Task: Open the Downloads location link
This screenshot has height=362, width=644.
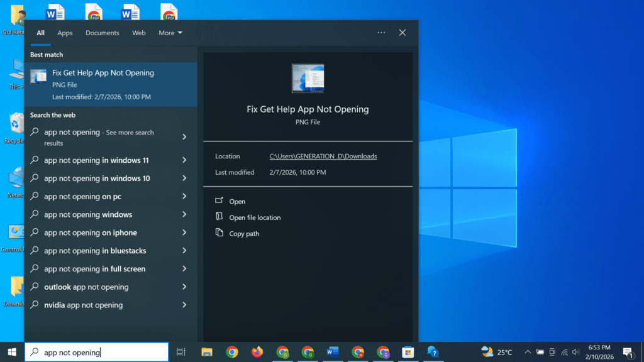Action: pyautogui.click(x=323, y=156)
